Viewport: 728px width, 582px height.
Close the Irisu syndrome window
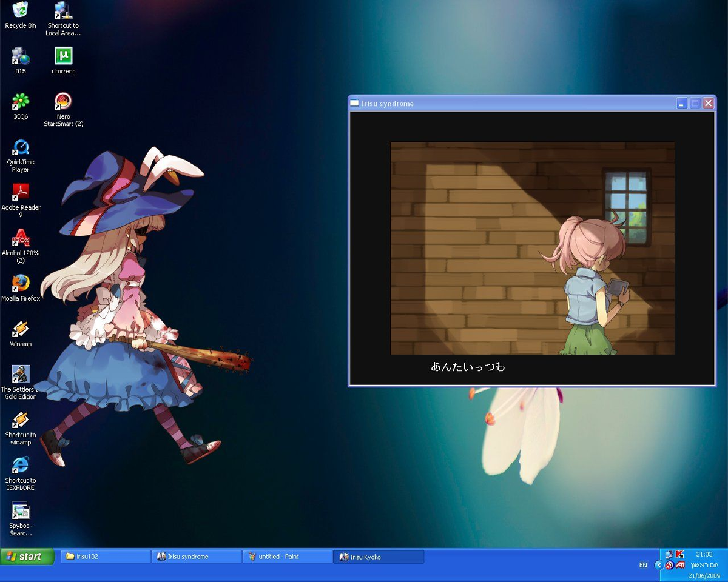[x=708, y=104]
